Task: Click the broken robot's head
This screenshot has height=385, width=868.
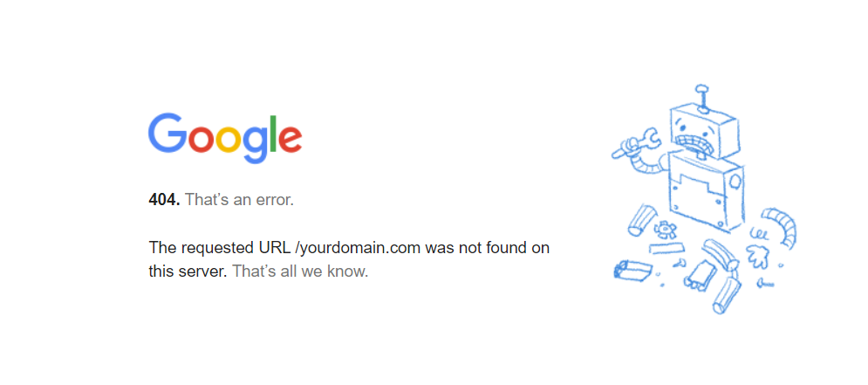Action: pos(704,132)
